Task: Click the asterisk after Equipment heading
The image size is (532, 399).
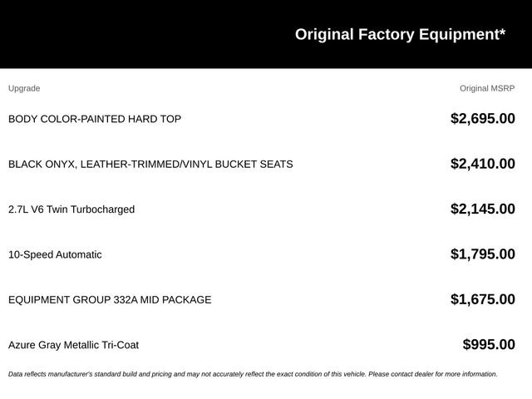Action: pyautogui.click(x=502, y=32)
